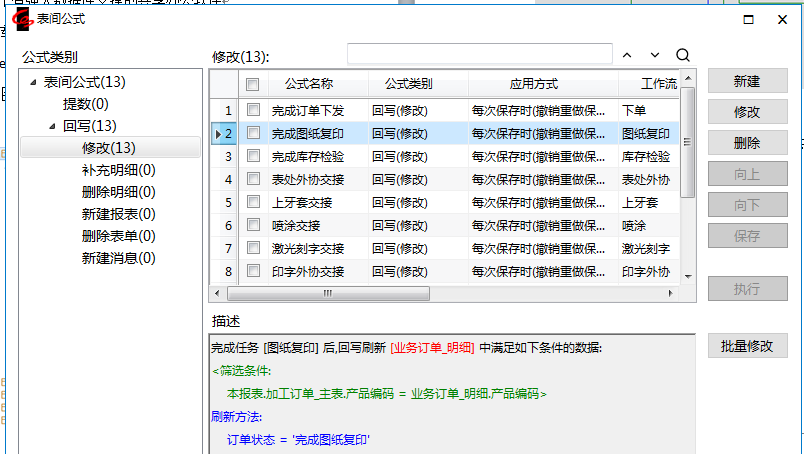Image resolution: width=804 pixels, height=454 pixels.
Task: Click the previous result up chevron
Action: pyautogui.click(x=627, y=55)
